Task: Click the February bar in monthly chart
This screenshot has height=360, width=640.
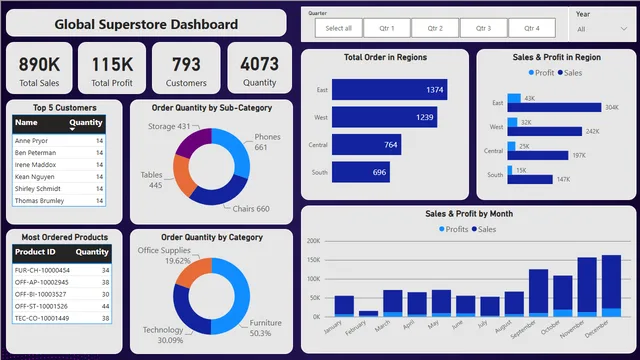Action: pyautogui.click(x=368, y=313)
